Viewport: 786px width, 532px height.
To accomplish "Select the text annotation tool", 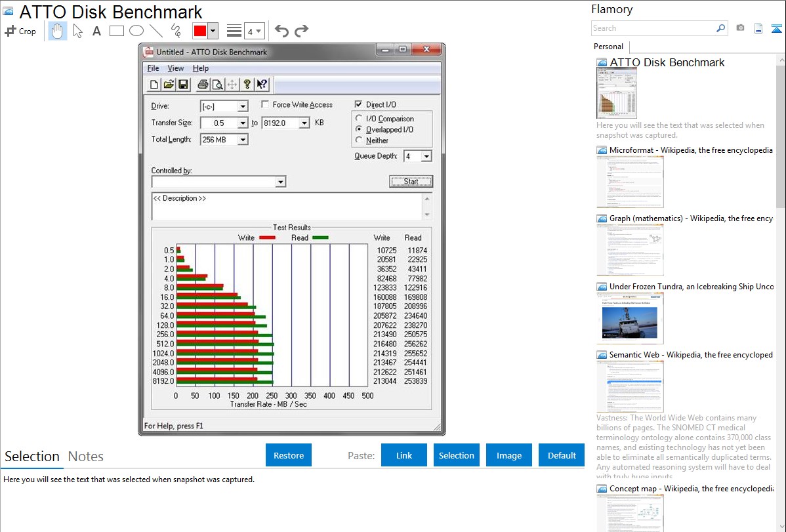I will (96, 31).
